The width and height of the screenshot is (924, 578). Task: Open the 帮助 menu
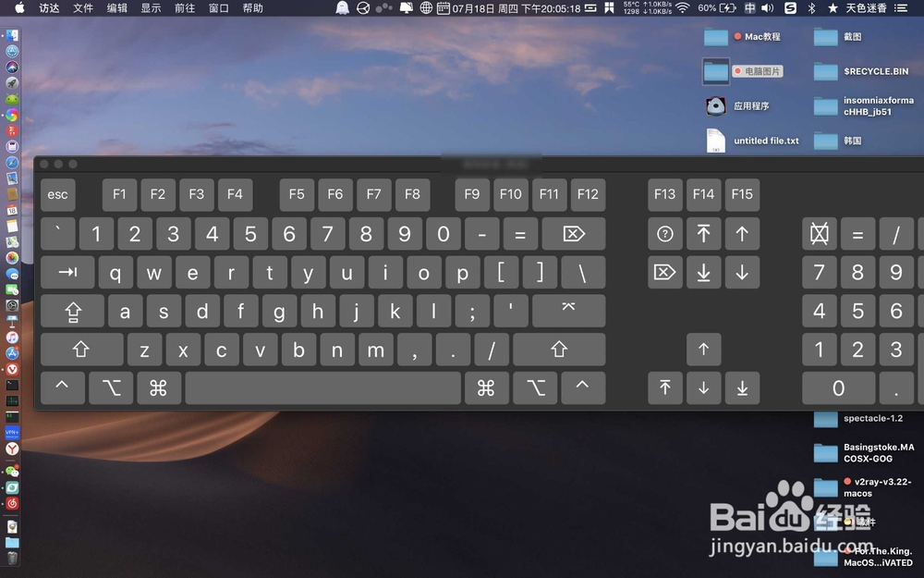point(253,7)
